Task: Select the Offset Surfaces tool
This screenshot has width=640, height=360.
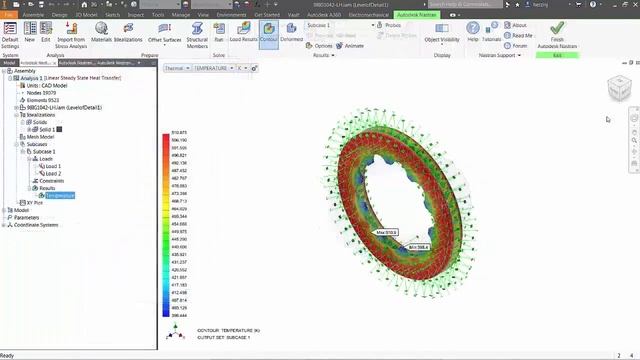Action: pyautogui.click(x=164, y=33)
